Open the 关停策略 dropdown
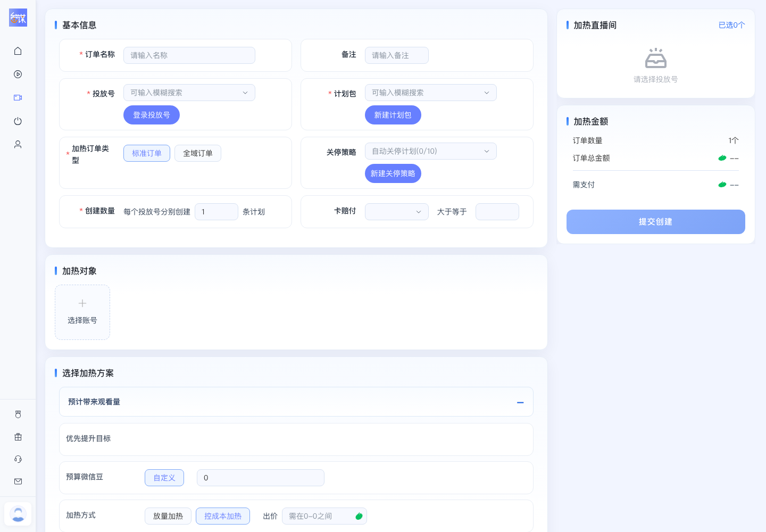This screenshot has width=766, height=532. point(431,151)
